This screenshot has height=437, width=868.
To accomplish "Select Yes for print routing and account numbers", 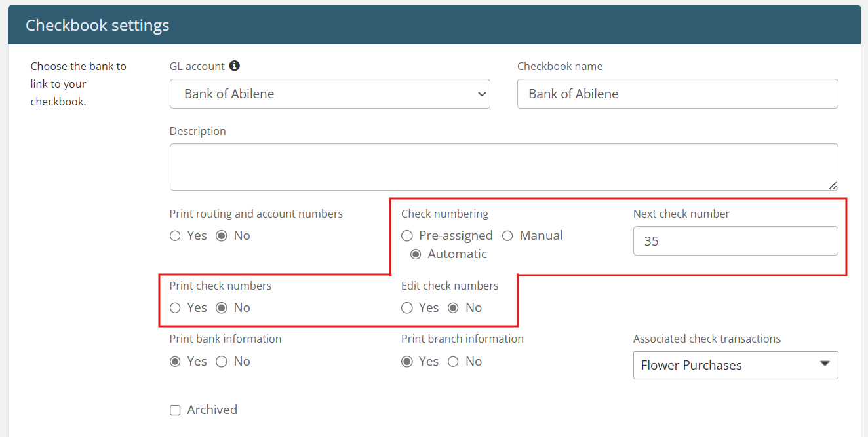I will 175,236.
